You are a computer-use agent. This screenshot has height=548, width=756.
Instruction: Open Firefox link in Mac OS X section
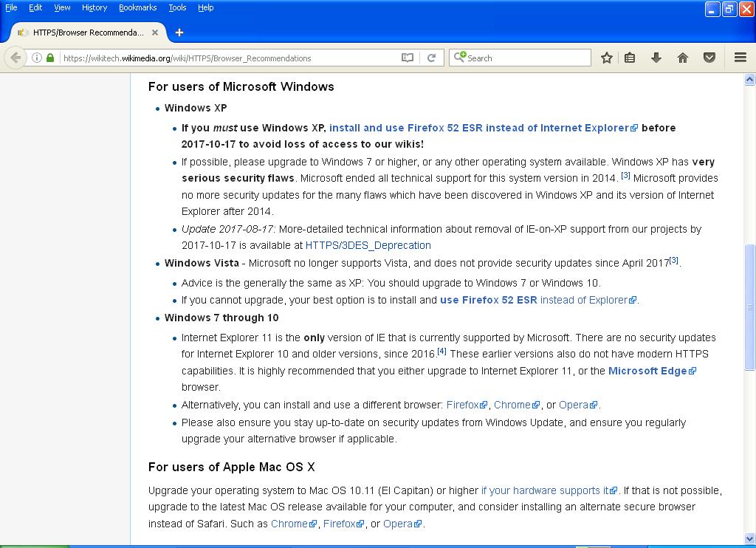tap(344, 524)
